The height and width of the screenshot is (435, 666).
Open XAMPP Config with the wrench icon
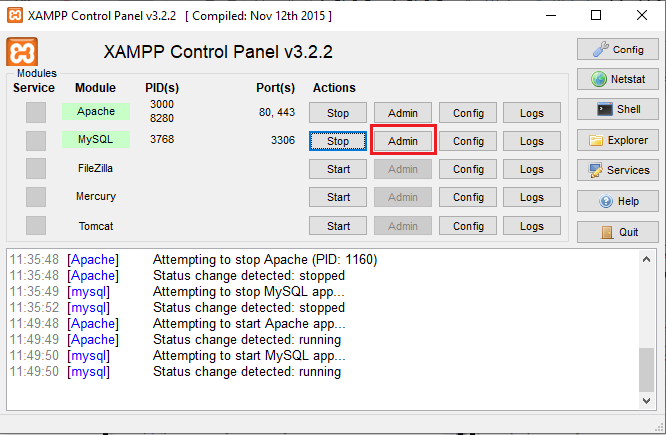pos(618,49)
